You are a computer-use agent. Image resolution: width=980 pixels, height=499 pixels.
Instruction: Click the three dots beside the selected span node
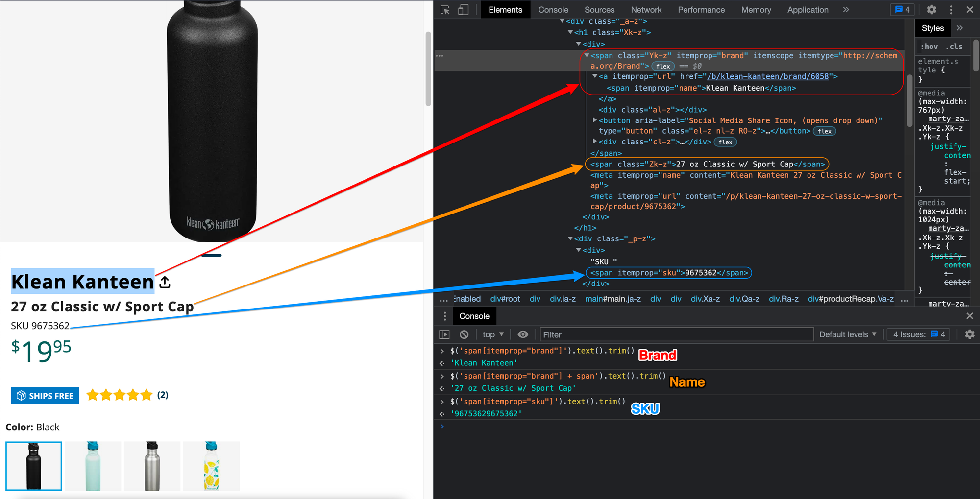click(x=440, y=55)
